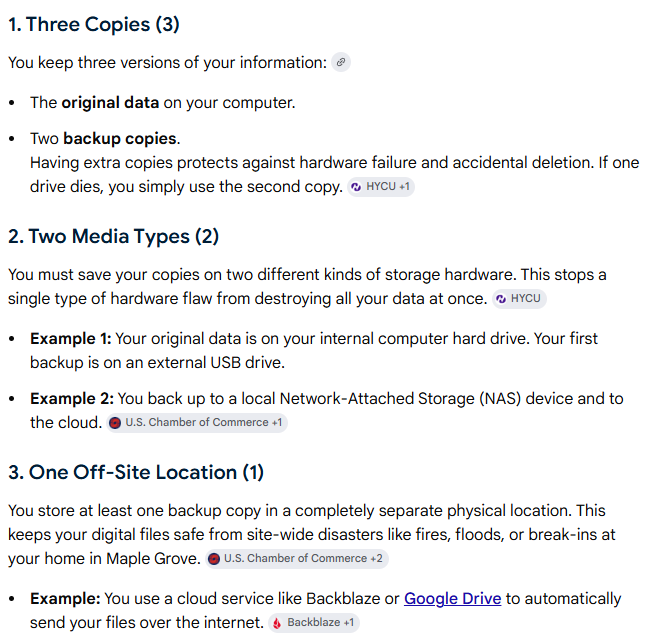Click the bold 'Example 2:' label

coord(72,398)
